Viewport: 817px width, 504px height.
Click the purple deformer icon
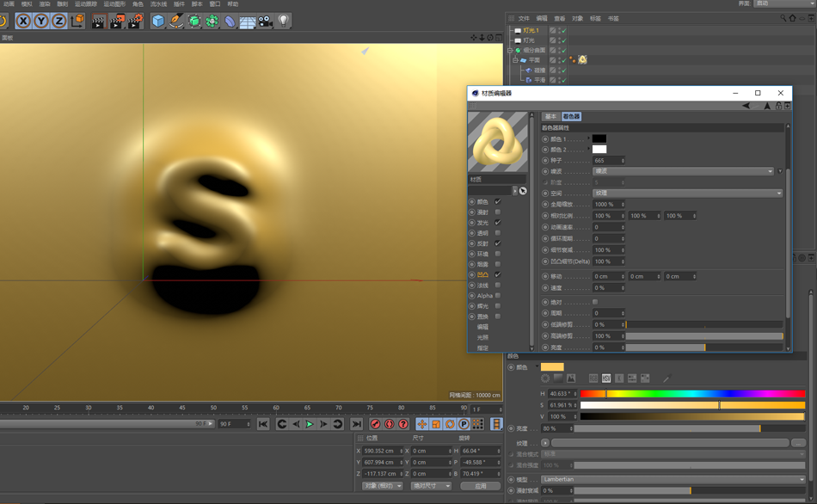(x=230, y=21)
